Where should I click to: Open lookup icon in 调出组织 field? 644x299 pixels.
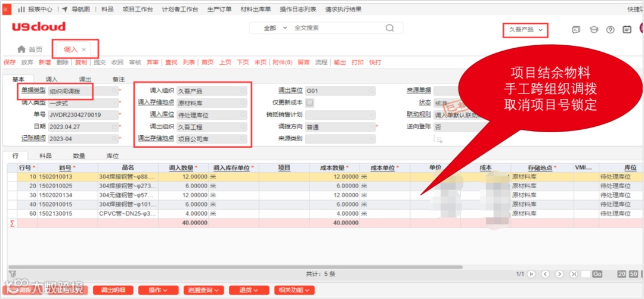pyautogui.click(x=243, y=127)
